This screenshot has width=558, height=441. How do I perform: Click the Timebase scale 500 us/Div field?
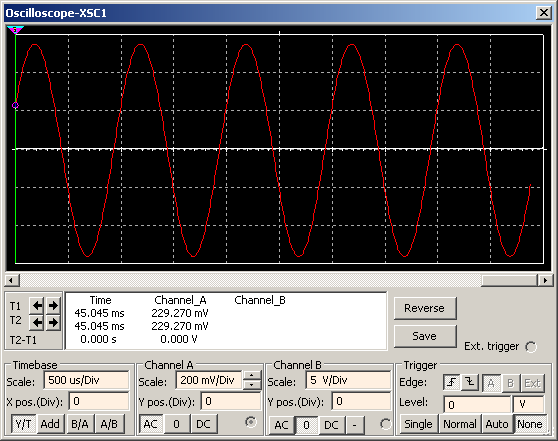(x=86, y=380)
